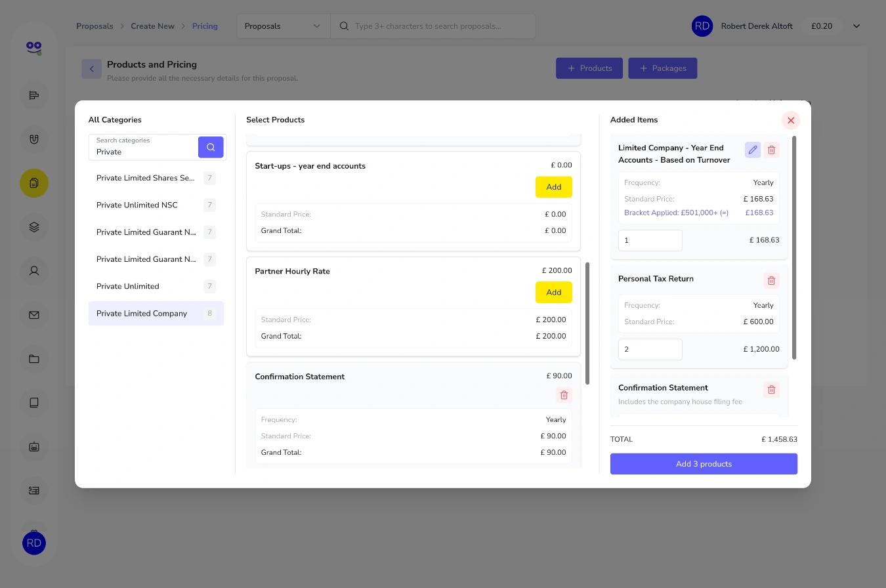Select Private Limited Shares category
886x588 pixels.
156,178
